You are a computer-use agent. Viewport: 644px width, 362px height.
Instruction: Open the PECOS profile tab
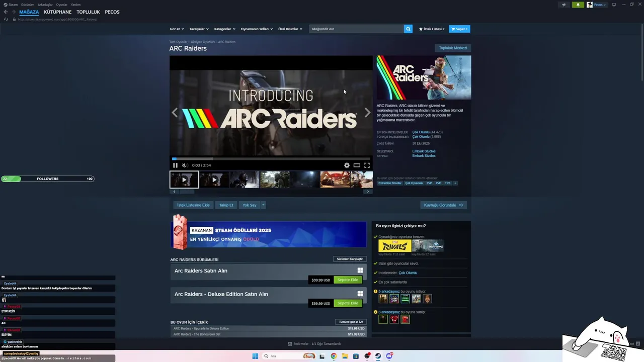click(x=112, y=12)
